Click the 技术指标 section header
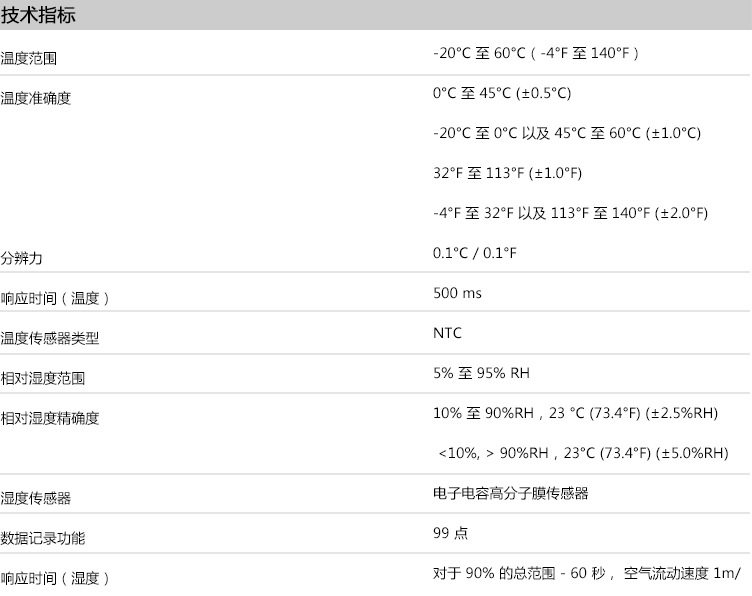The width and height of the screenshot is (752, 596). 39,16
